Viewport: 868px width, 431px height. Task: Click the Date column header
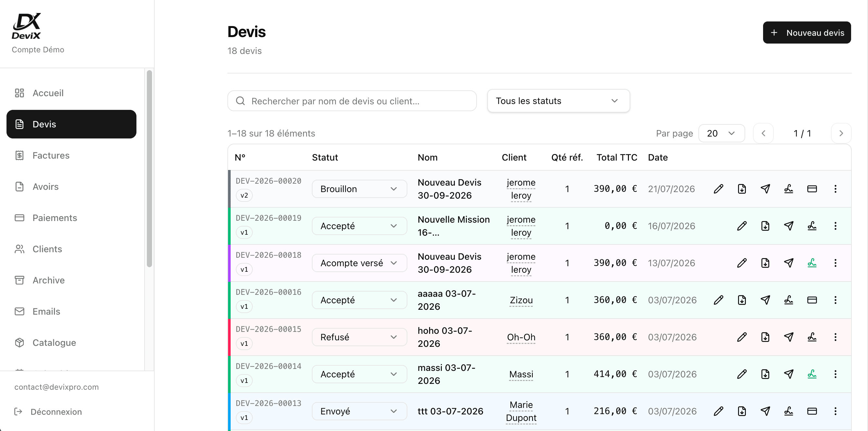(x=657, y=158)
